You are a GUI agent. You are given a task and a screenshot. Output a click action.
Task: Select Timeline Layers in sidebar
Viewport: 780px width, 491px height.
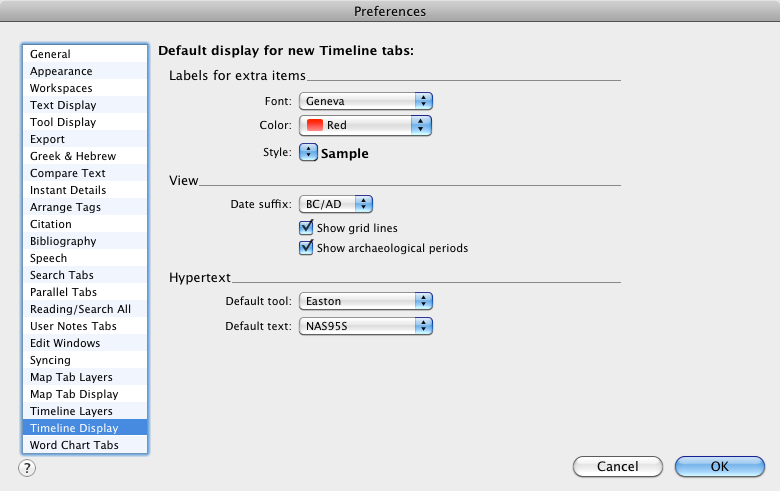tap(85, 411)
